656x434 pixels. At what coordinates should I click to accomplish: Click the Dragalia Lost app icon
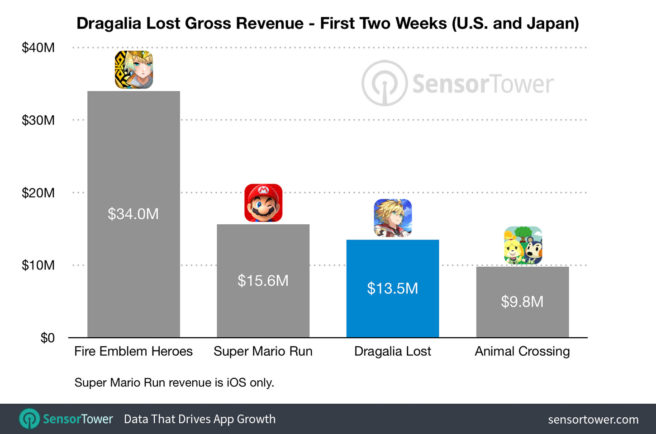(x=392, y=218)
